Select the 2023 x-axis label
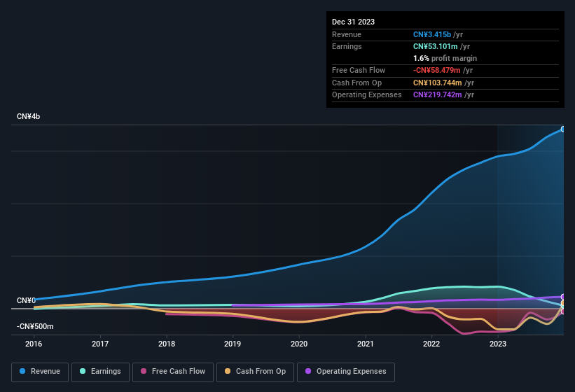 pos(498,344)
